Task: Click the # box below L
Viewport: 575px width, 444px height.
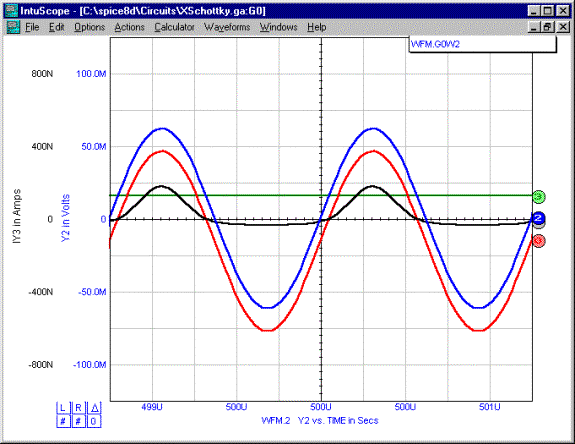Action: (x=63, y=421)
